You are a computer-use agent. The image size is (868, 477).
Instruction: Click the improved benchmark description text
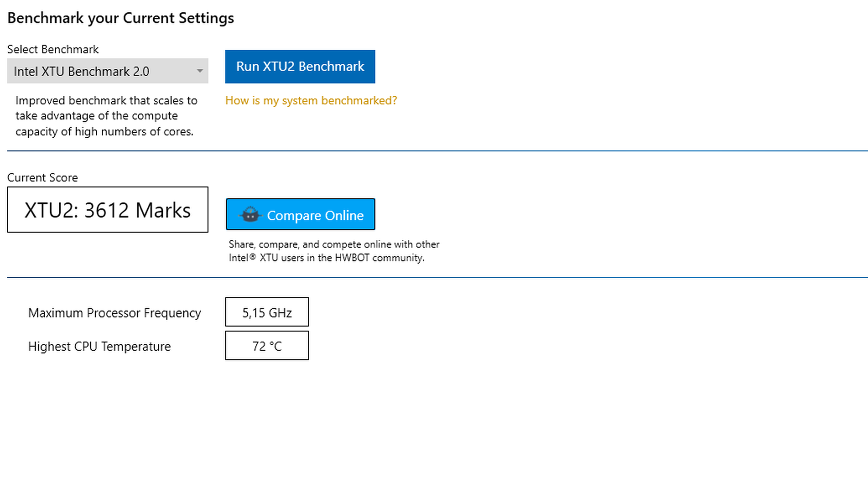click(106, 116)
